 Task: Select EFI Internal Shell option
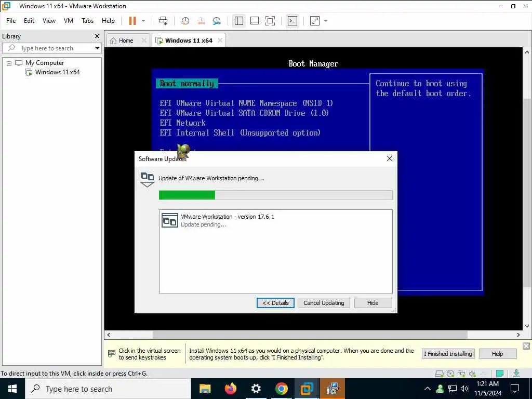[240, 132]
